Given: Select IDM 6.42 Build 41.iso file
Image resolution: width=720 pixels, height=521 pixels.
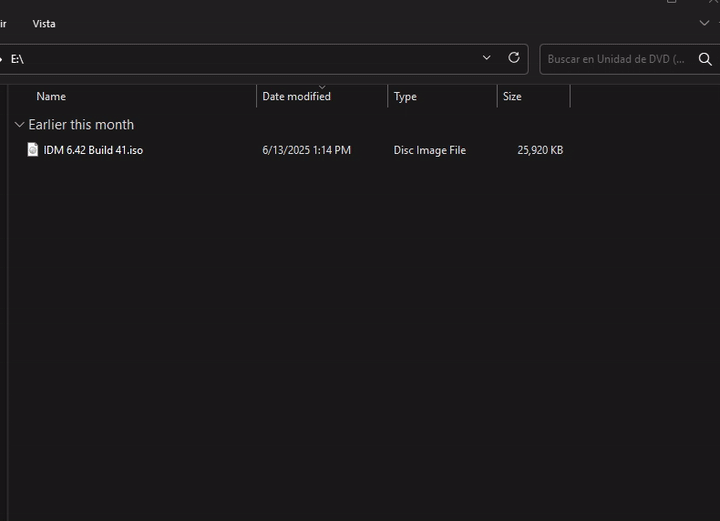Looking at the screenshot, I should [x=93, y=150].
